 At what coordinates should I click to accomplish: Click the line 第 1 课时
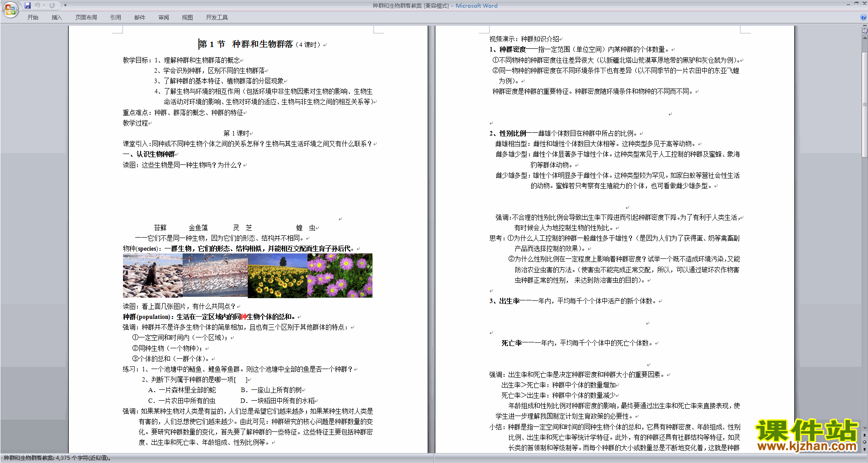point(237,134)
